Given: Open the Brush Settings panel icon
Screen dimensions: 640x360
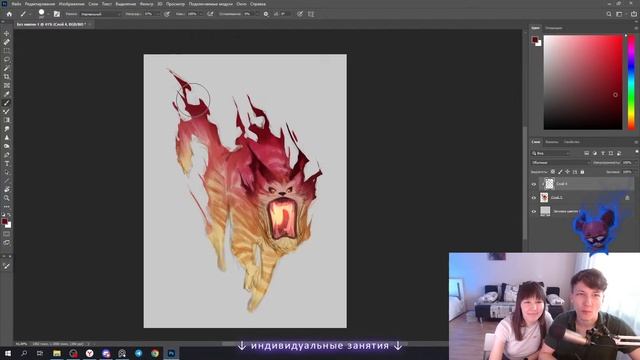Looking at the screenshot, I should coord(57,14).
